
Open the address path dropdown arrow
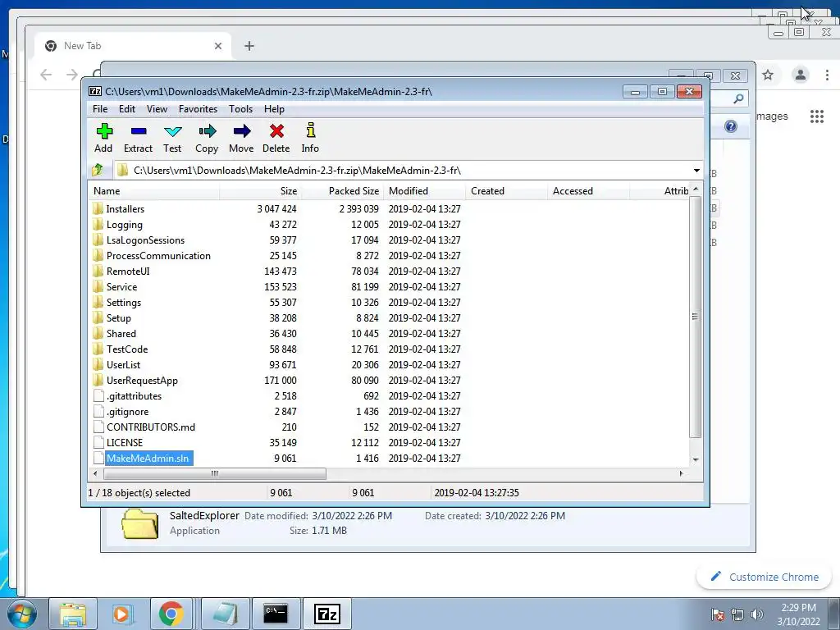coord(696,171)
